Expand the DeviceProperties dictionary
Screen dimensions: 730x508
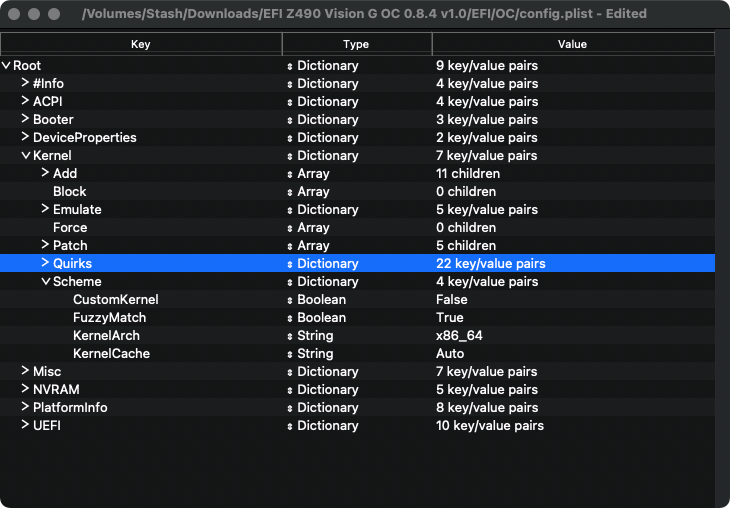coord(25,137)
